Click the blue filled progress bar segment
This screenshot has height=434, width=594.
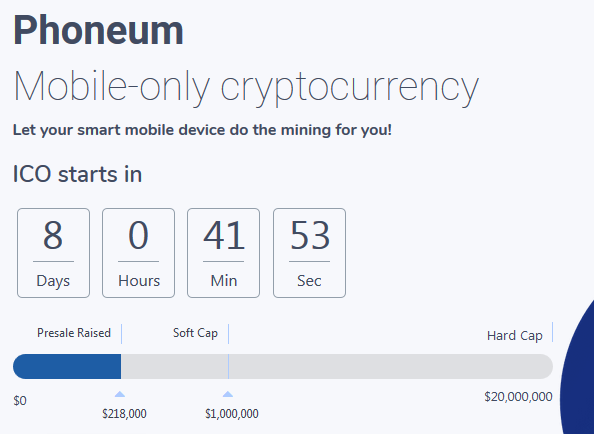coord(67,367)
